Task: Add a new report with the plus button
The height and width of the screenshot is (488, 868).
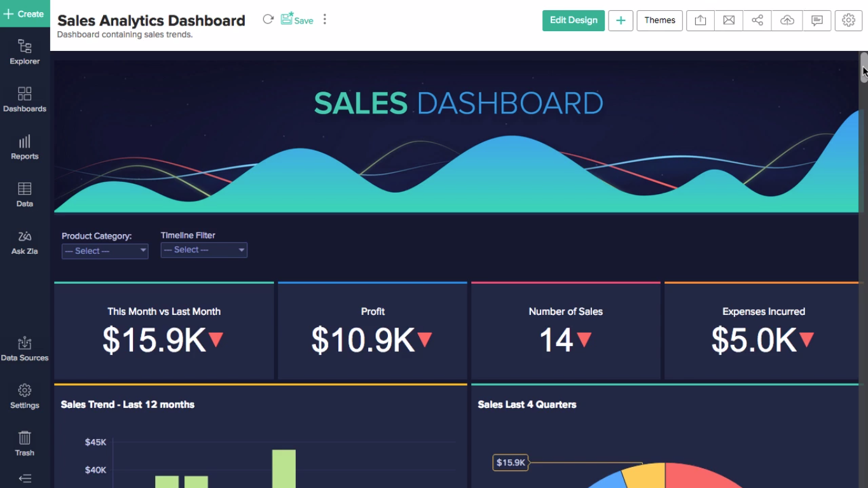Action: click(x=620, y=20)
